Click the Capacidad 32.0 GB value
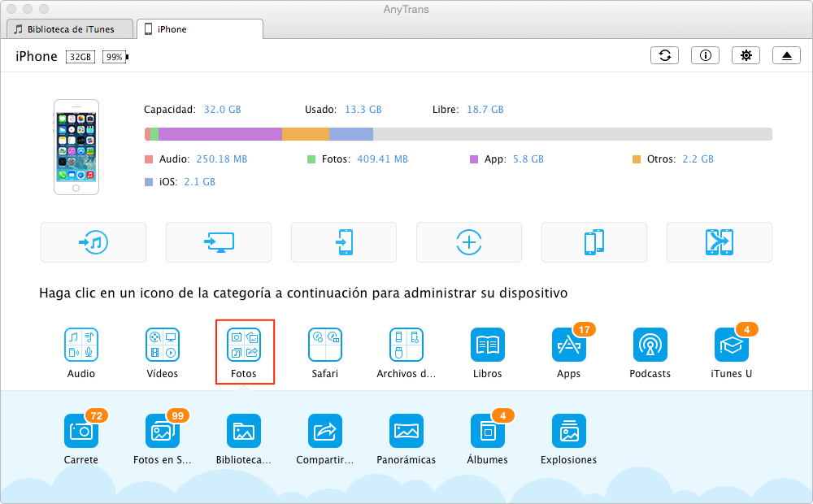813x504 pixels. pyautogui.click(x=223, y=110)
